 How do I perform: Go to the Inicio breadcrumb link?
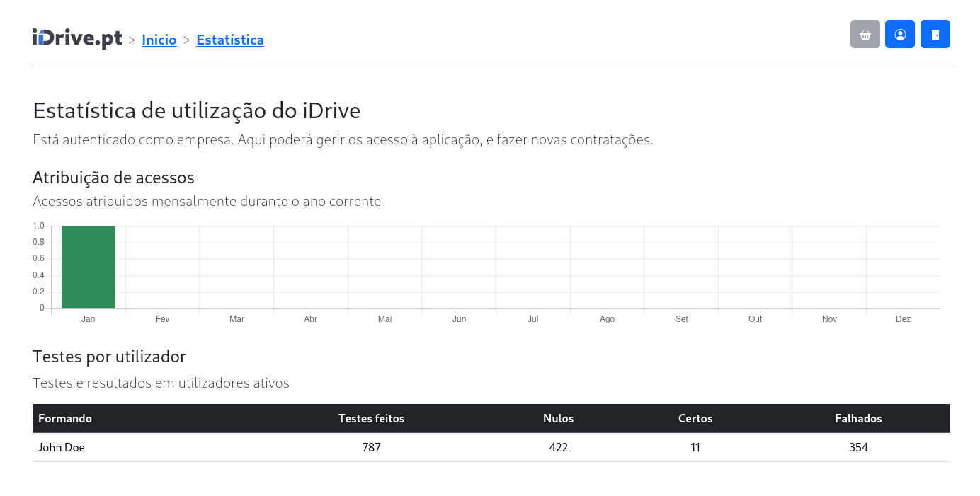tap(159, 40)
